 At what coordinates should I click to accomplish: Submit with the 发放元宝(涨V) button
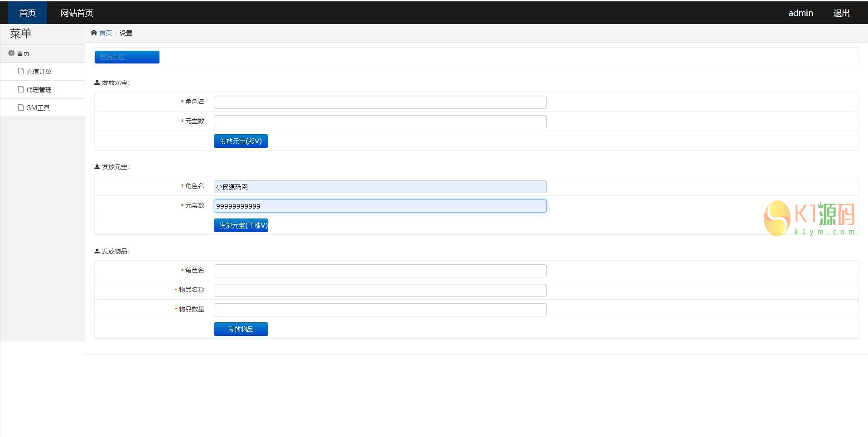[x=241, y=141]
